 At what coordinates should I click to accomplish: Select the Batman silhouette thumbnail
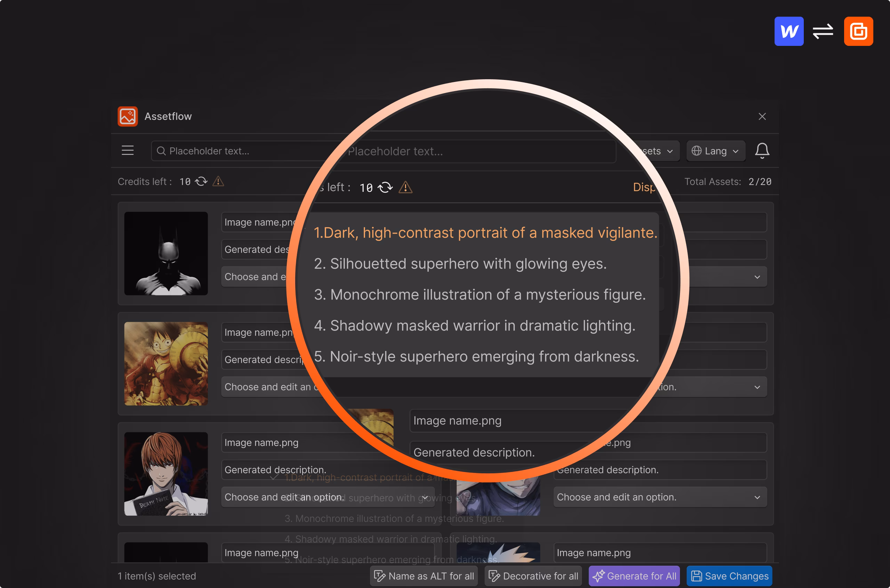[x=166, y=253]
